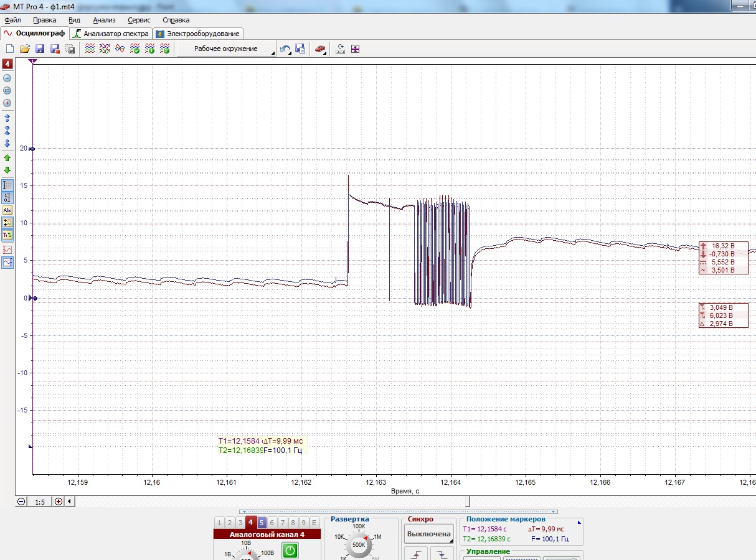Click the 1:5 zoom ratio button

(x=40, y=502)
